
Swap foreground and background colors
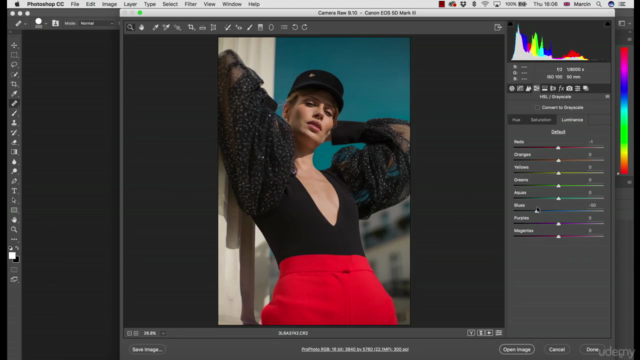[x=17, y=248]
